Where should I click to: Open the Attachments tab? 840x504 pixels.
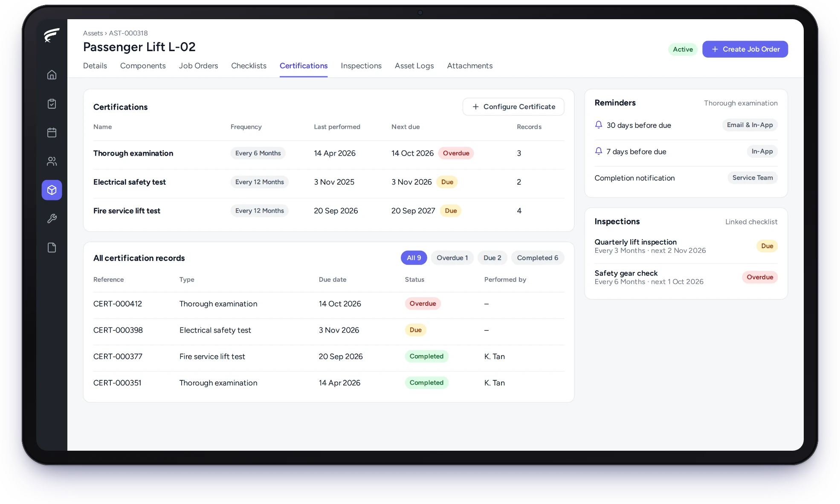click(x=469, y=66)
